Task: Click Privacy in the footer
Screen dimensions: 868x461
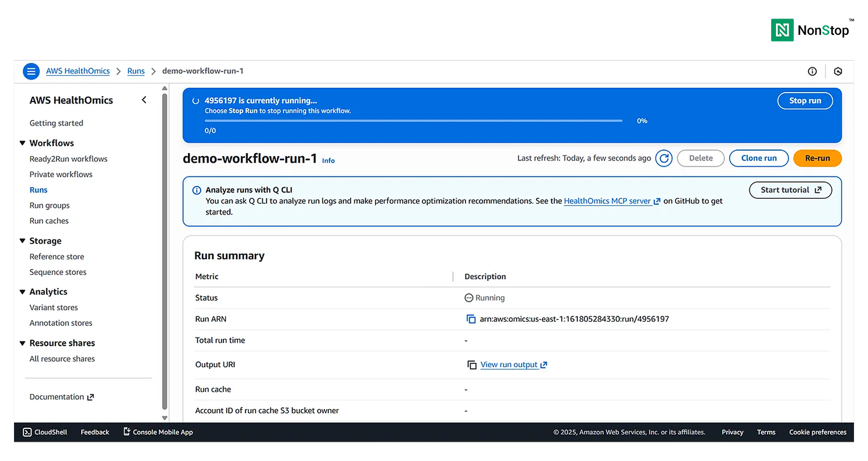Action: [732, 432]
